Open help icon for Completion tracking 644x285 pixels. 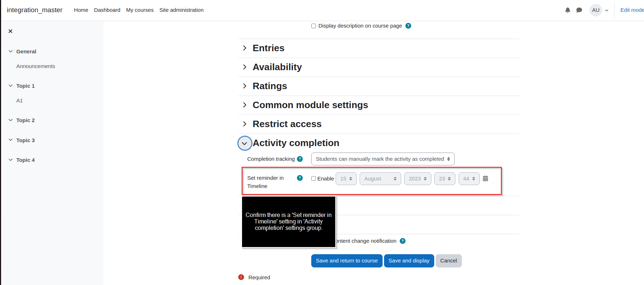pyautogui.click(x=300, y=159)
